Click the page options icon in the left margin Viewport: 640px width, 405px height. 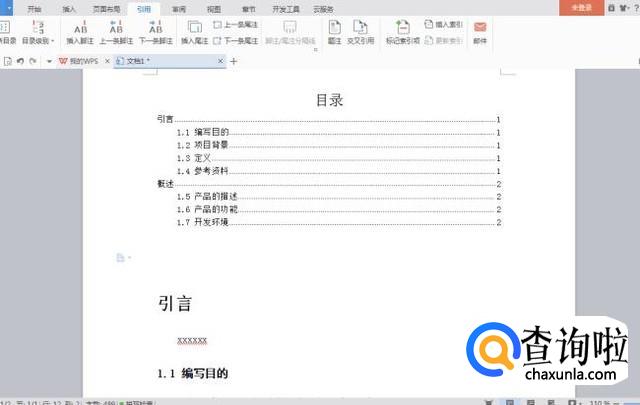pos(121,258)
